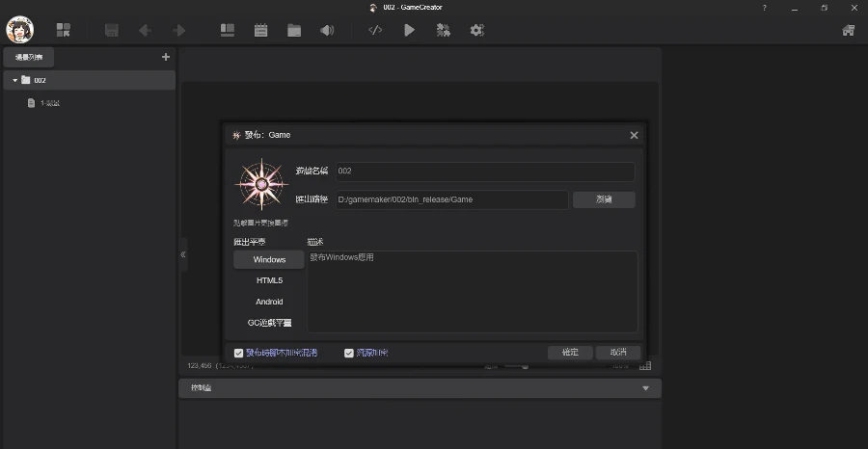
Task: Open the plugin puzzle-piece icon
Action: [x=443, y=30]
